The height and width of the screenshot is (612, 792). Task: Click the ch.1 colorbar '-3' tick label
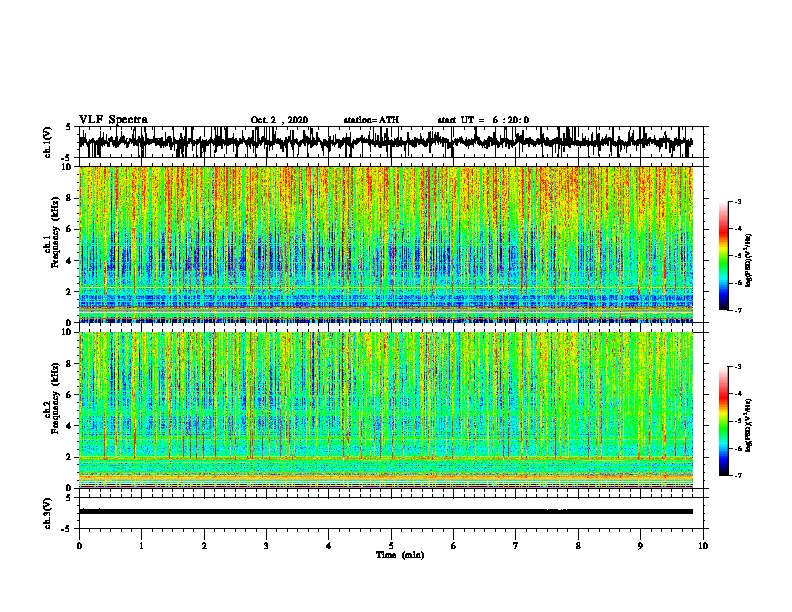737,201
